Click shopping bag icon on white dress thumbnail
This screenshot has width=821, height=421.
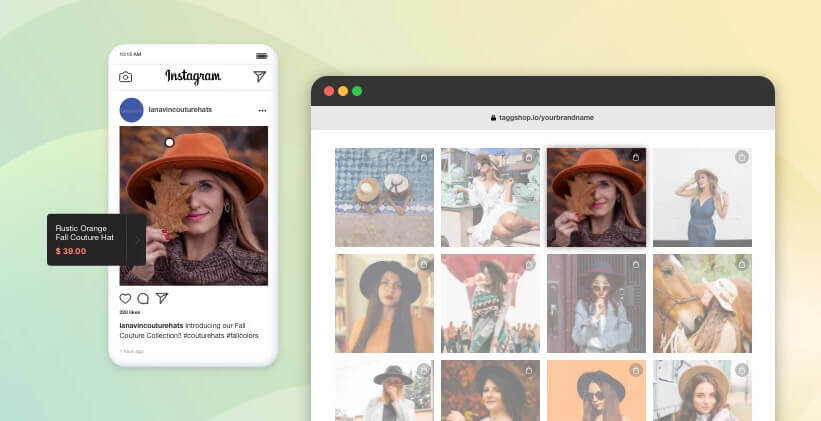[x=529, y=157]
